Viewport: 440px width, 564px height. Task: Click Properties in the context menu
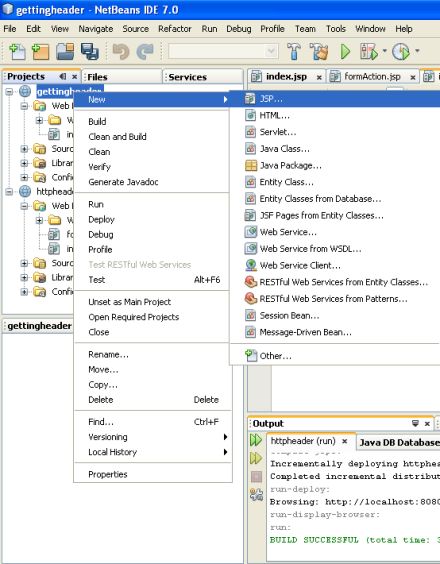(x=153, y=474)
